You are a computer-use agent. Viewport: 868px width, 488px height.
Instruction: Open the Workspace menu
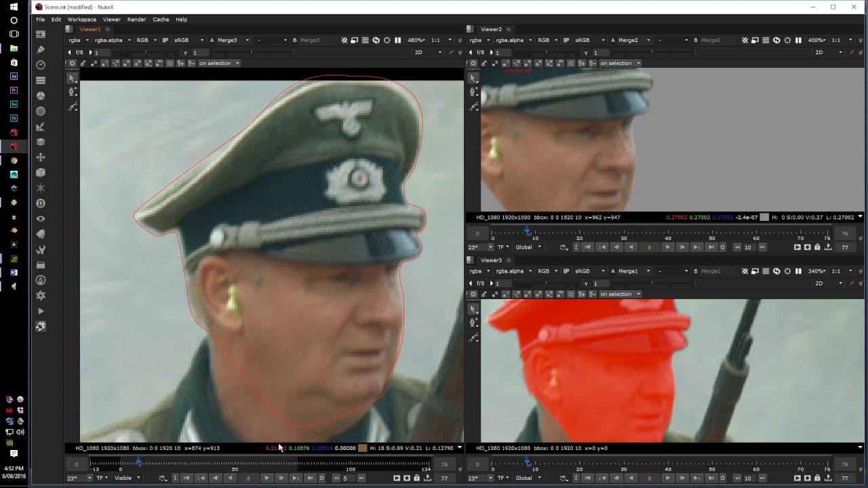tap(82, 20)
